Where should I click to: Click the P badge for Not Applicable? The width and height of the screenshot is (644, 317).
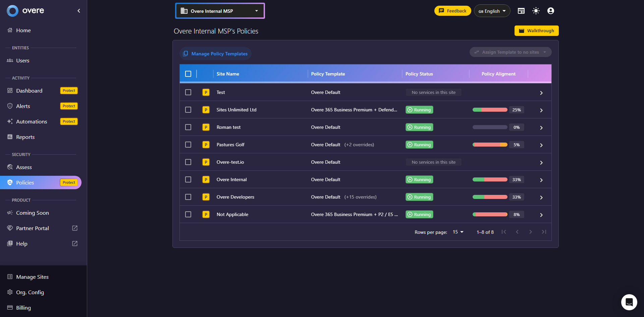click(x=206, y=214)
